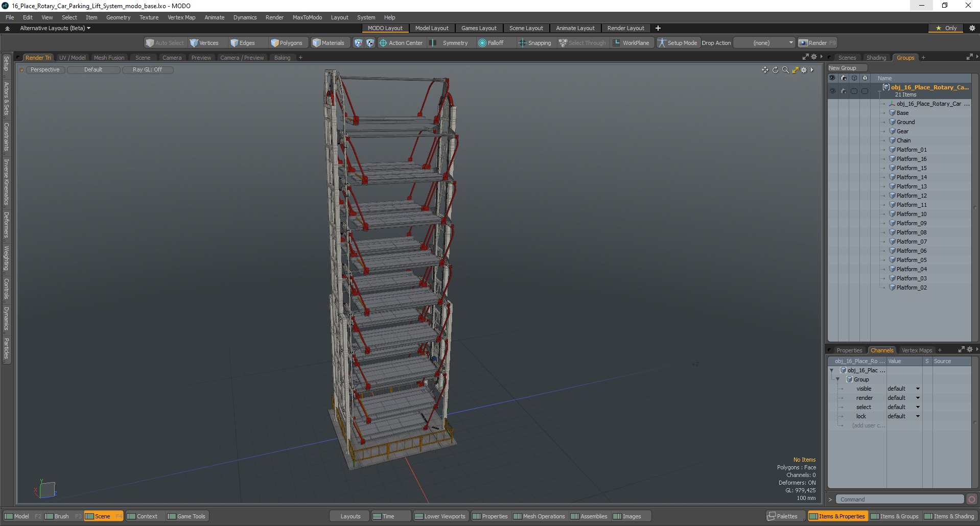Toggle Symmetry tool

coord(450,43)
